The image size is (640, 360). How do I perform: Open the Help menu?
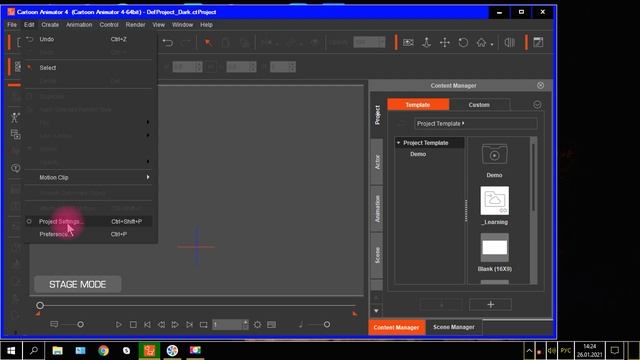206,24
